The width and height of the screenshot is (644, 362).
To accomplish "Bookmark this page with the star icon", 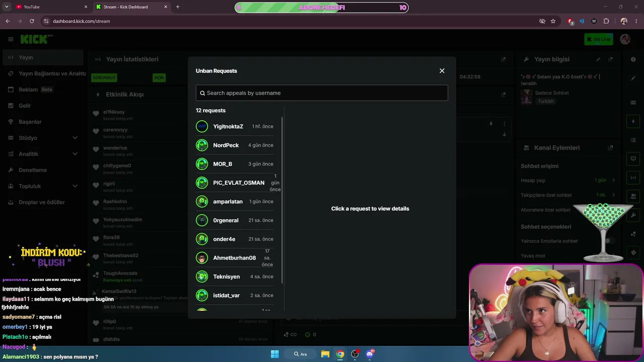I will (553, 21).
